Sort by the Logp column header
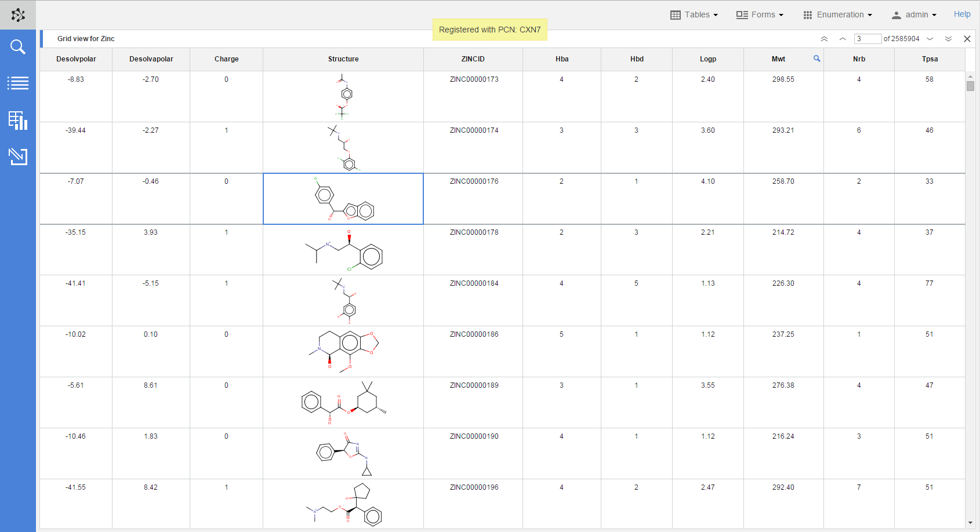The image size is (980, 532). [x=707, y=59]
